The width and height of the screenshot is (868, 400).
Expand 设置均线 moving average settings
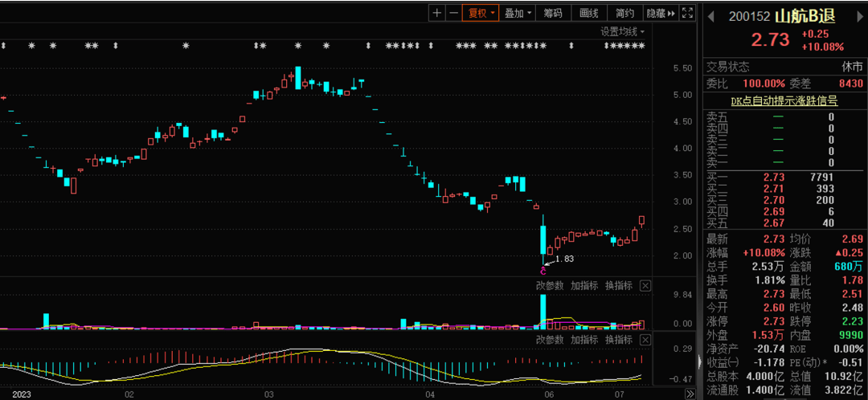click(x=622, y=31)
